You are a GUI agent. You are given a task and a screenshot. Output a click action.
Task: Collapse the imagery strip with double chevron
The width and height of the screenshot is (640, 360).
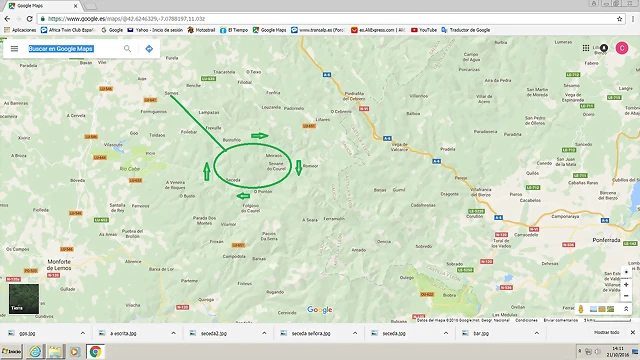(626, 309)
